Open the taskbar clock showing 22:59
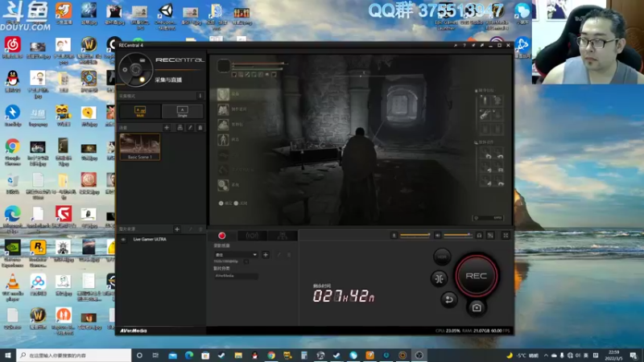Image resolution: width=644 pixels, height=362 pixels. click(x=613, y=355)
